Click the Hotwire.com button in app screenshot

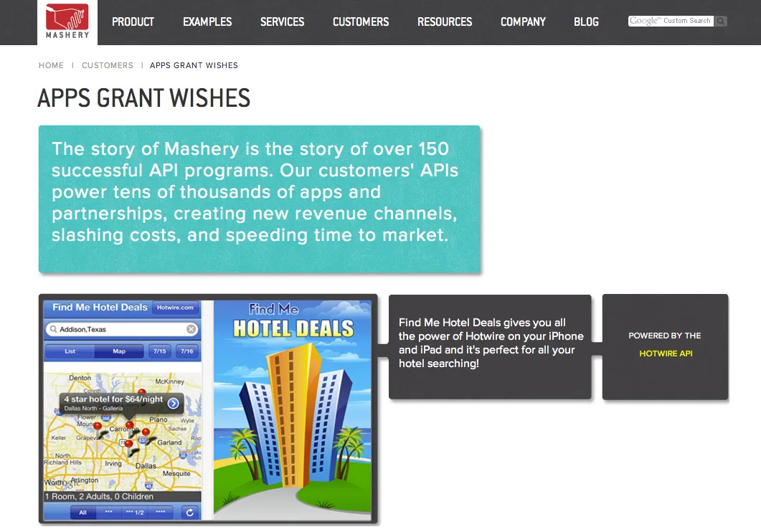click(x=175, y=308)
